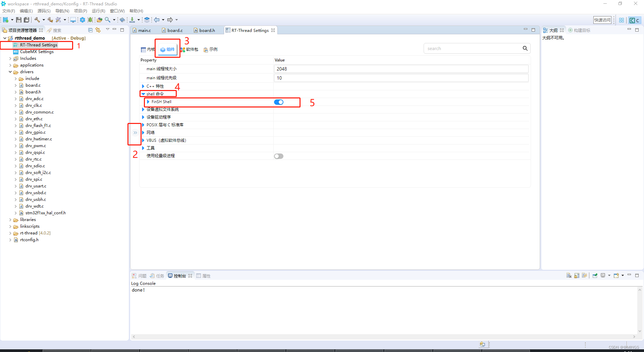644x352 pixels.
Task: Select stm32f1xx_hal_conf.h file
Action: (x=42, y=213)
